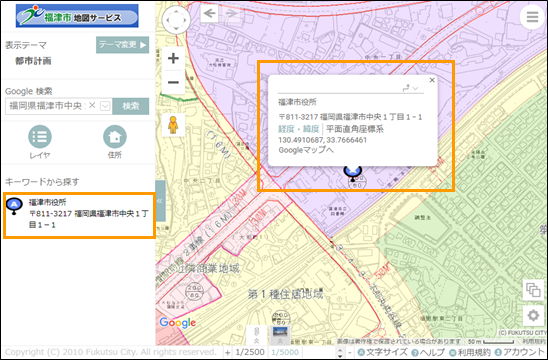548x360 pixels.
Task: Click the scale stepper arrows
Action: (340, 352)
